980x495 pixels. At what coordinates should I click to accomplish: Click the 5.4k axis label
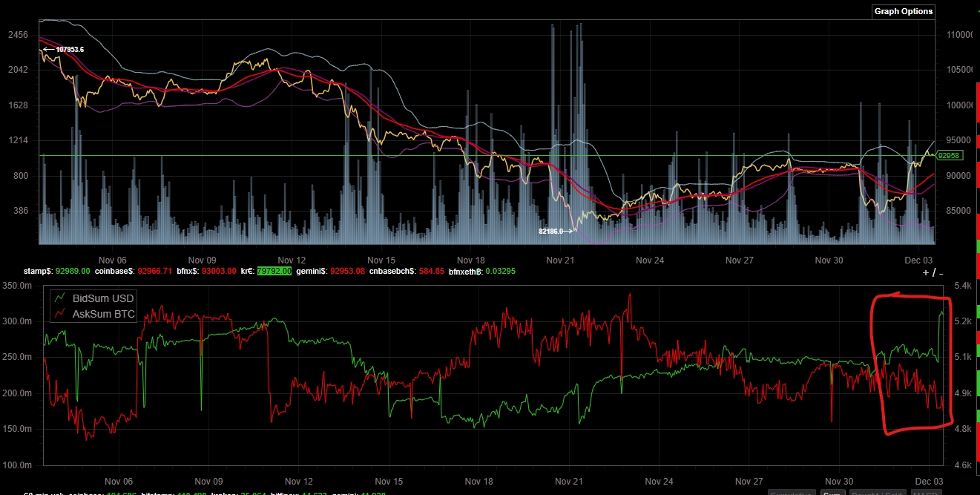point(963,286)
